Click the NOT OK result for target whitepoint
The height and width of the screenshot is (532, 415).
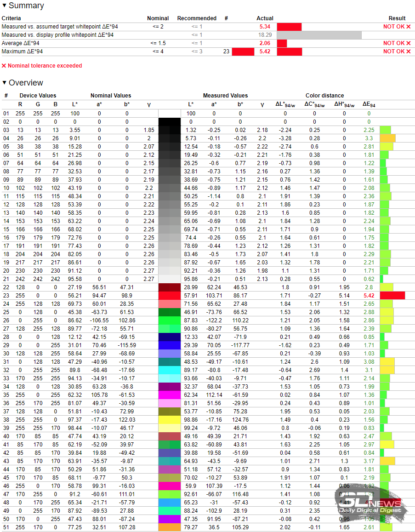[397, 27]
